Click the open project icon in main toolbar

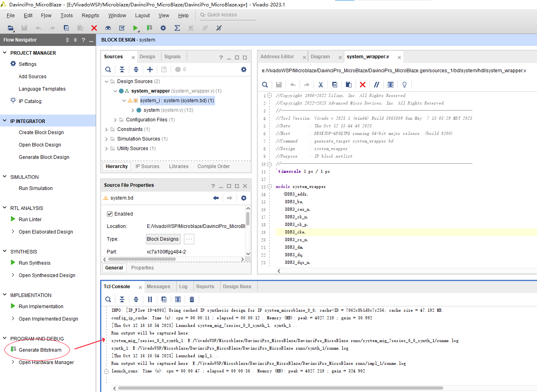click(11, 28)
